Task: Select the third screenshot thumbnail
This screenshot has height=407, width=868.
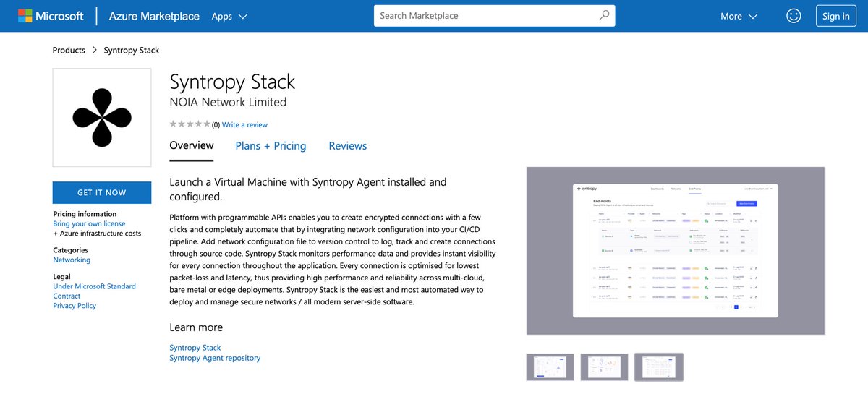Action: point(659,367)
